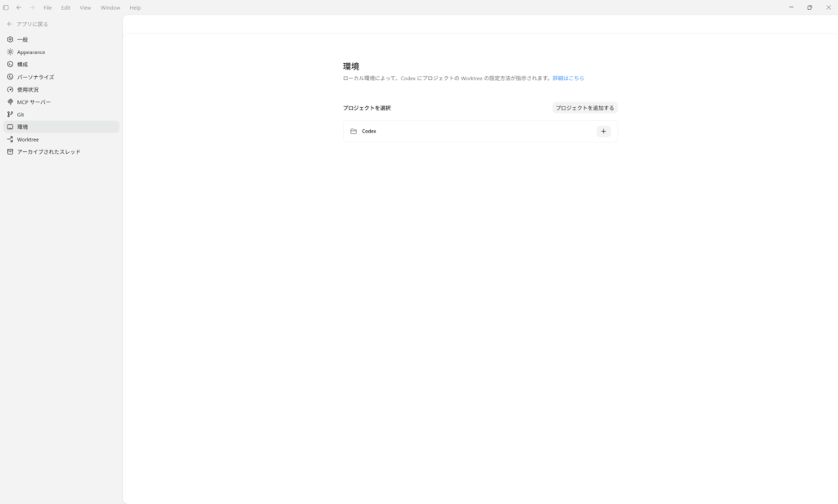This screenshot has height=504, width=838.
Task: Click the forward navigation arrow
Action: [x=32, y=7]
